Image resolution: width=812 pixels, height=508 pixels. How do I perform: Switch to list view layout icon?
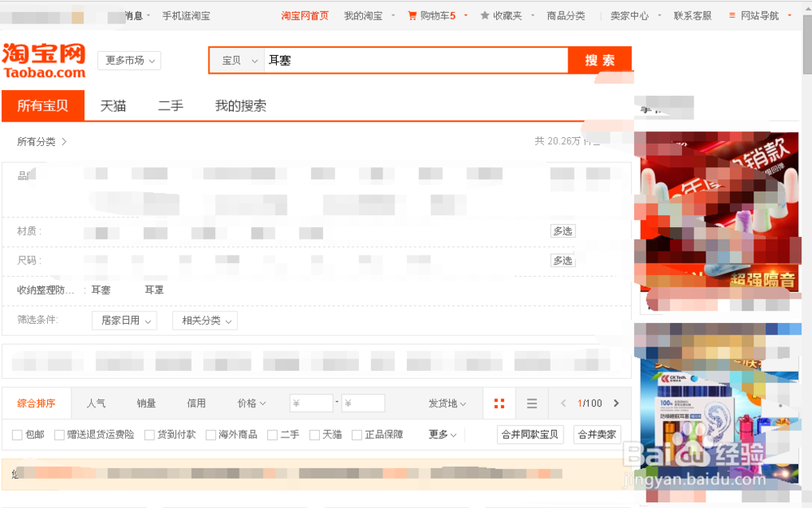tap(532, 403)
